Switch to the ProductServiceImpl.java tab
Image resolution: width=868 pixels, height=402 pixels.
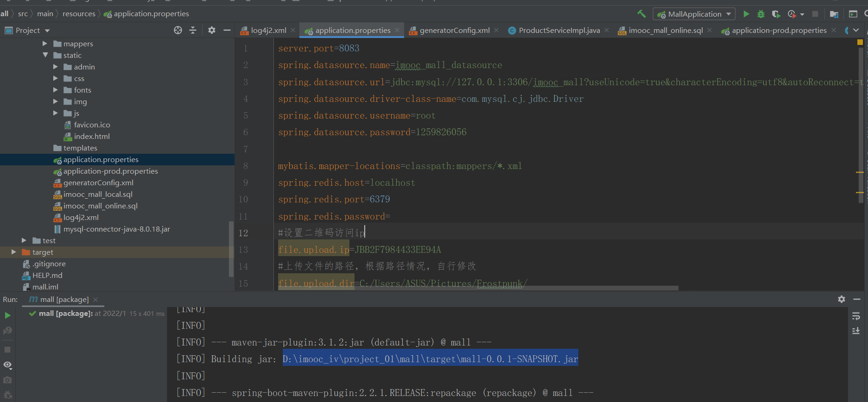point(554,30)
